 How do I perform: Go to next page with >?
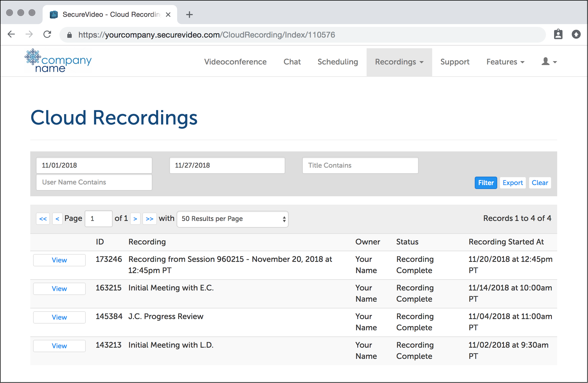(x=135, y=219)
